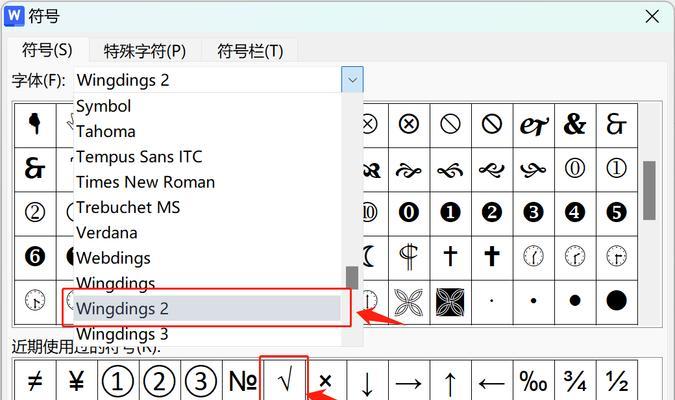Select the largest black circle symbol

tap(616, 302)
